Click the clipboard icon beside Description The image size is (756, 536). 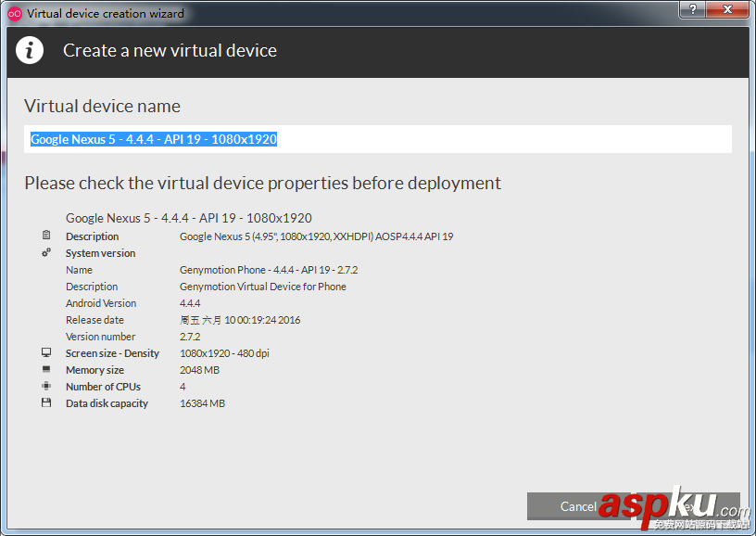[x=46, y=236]
